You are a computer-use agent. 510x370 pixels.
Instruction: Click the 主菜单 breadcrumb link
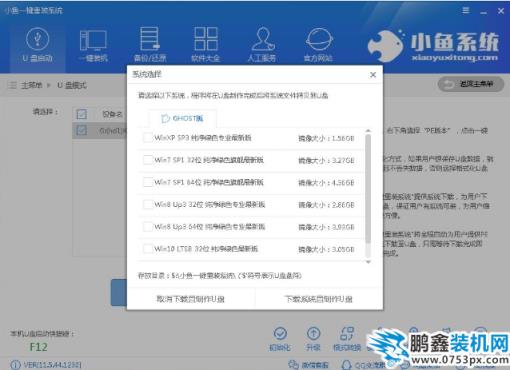(x=31, y=85)
